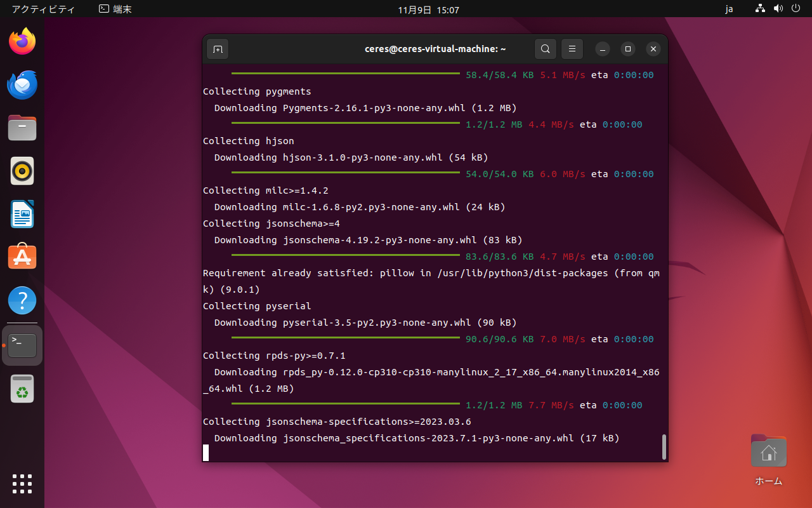Open the Help icon in dock
Image resolution: width=812 pixels, height=508 pixels.
22,301
